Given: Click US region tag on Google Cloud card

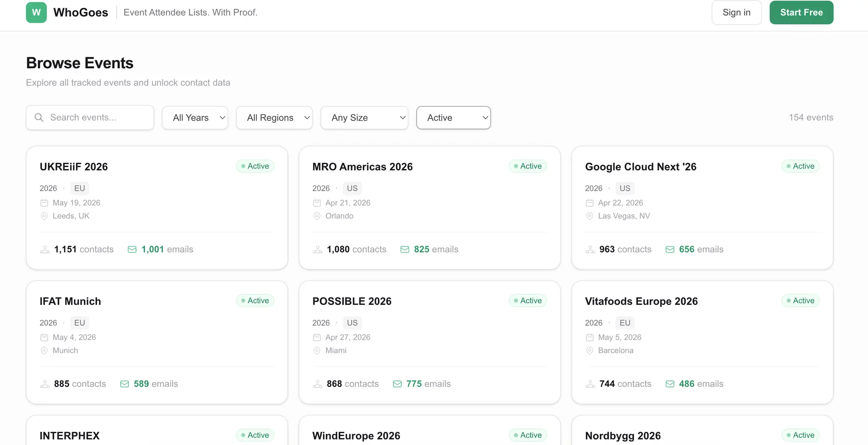Looking at the screenshot, I should click(625, 188).
